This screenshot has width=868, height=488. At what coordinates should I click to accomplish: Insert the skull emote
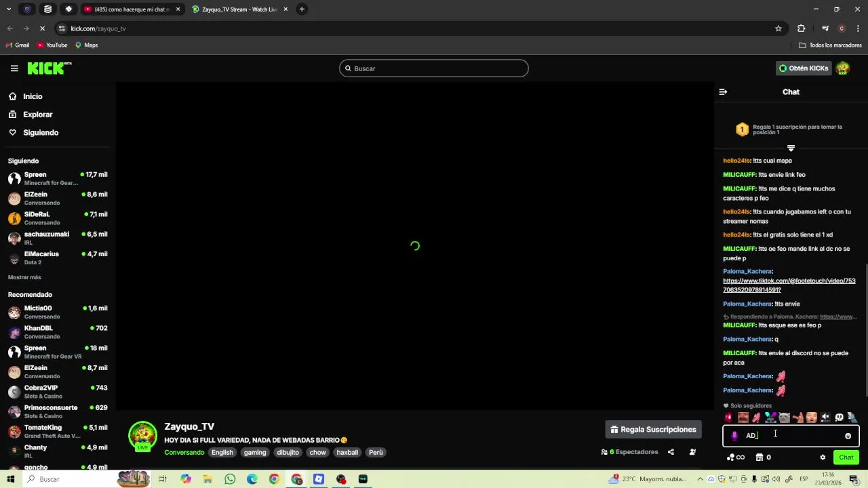point(839,418)
